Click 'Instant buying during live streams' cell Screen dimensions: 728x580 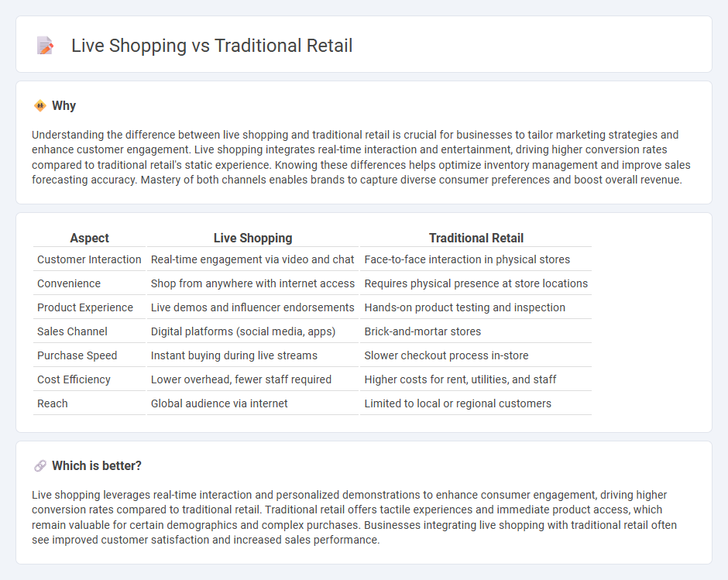click(x=252, y=355)
